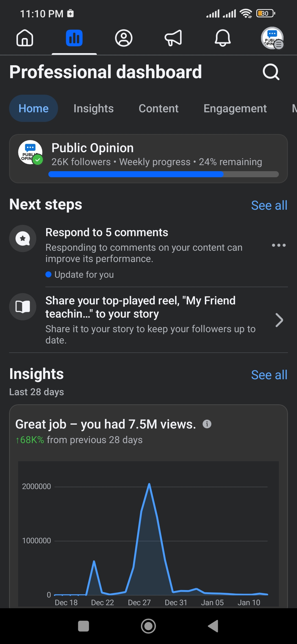The image size is (297, 644).
Task: Tap the megaphone ads icon
Action: coord(173,38)
